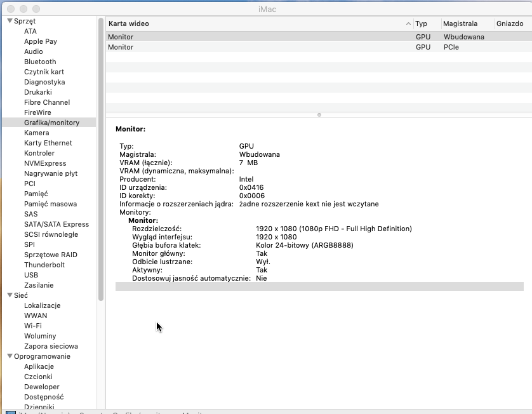
Task: Open Bluetooth hardware info
Action: 40,62
